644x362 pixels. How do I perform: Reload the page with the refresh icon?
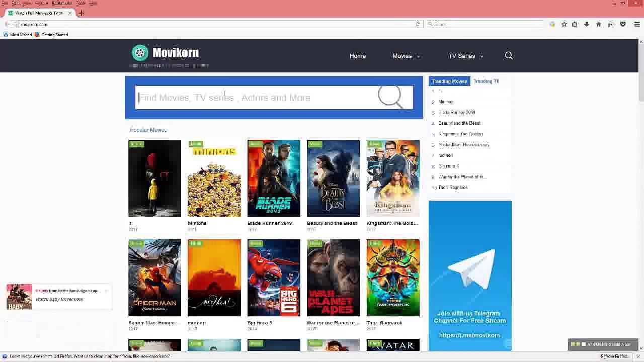(x=418, y=24)
